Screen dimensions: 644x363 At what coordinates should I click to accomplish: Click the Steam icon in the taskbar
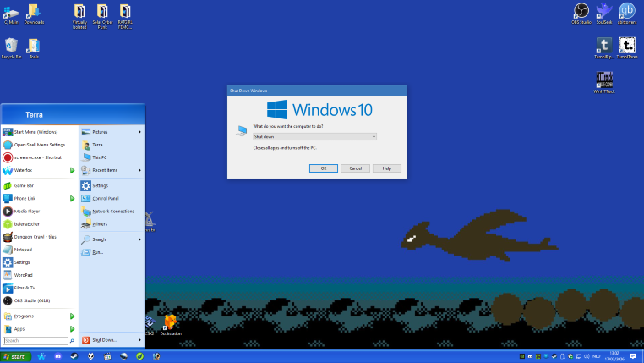[x=74, y=357]
